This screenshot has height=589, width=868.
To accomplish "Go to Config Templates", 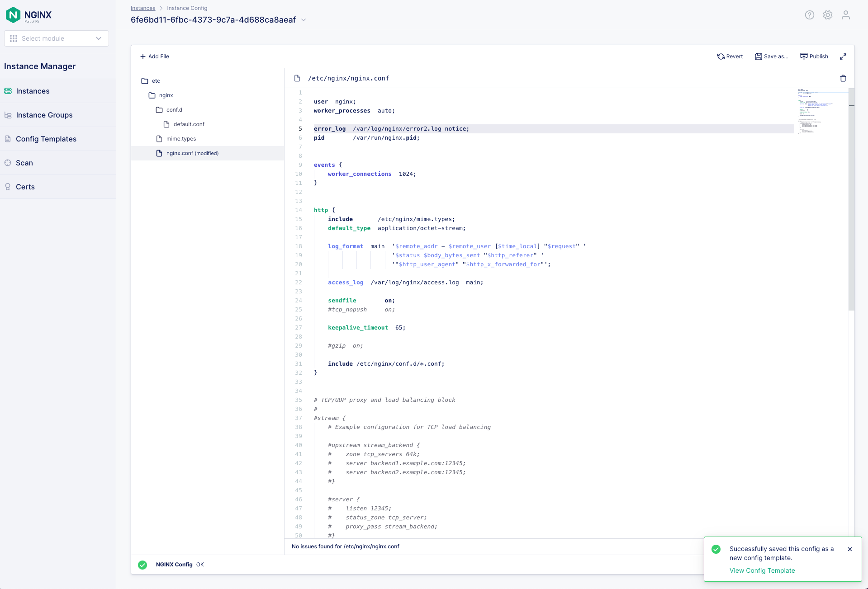I will (58, 139).
